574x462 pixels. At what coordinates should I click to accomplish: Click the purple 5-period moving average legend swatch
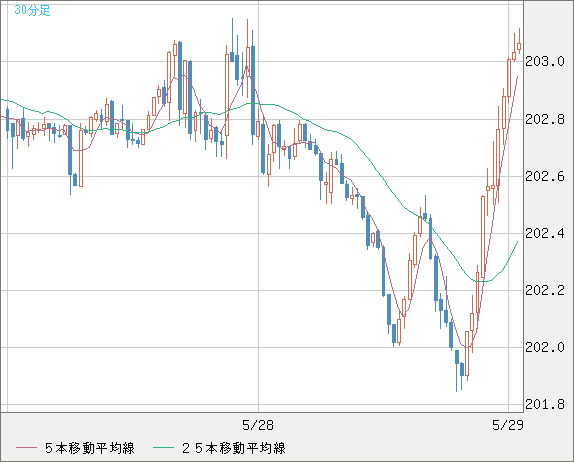[x=26, y=448]
